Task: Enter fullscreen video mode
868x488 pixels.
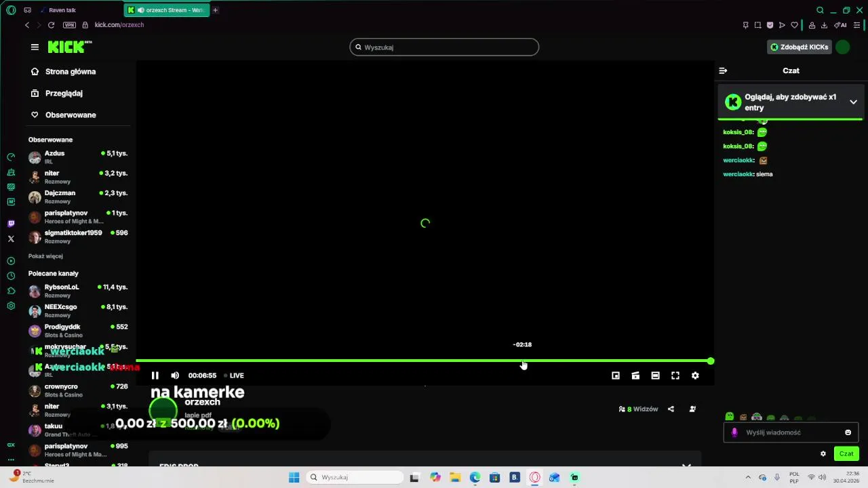Action: (675, 375)
